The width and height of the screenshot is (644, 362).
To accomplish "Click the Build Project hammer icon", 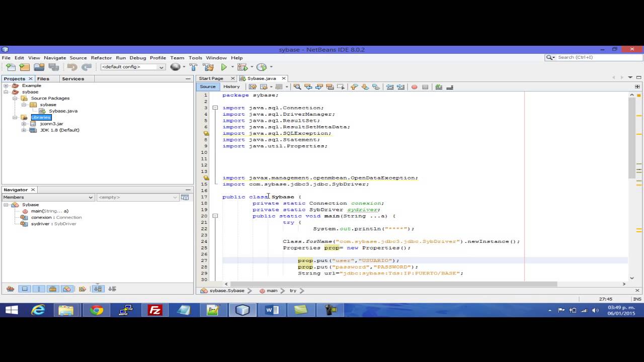I will pos(193,67).
